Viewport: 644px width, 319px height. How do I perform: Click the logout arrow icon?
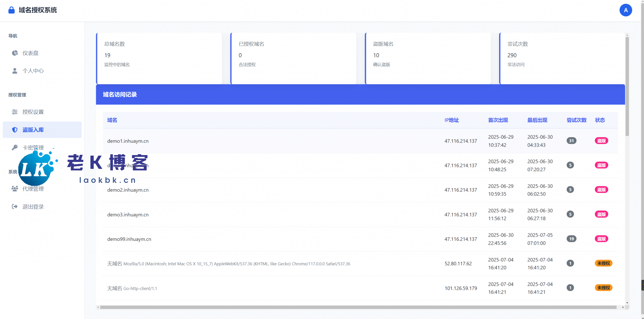(x=15, y=206)
